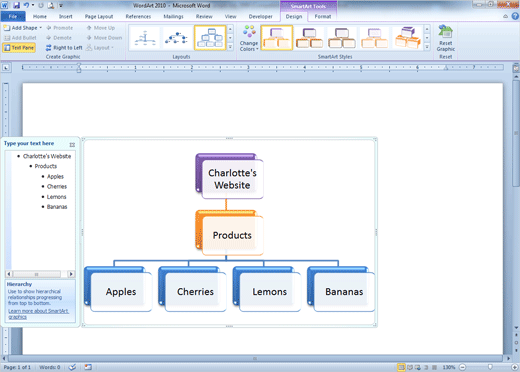Expand the Add Shape dropdown arrow
The height and width of the screenshot is (372, 520).
click(41, 28)
